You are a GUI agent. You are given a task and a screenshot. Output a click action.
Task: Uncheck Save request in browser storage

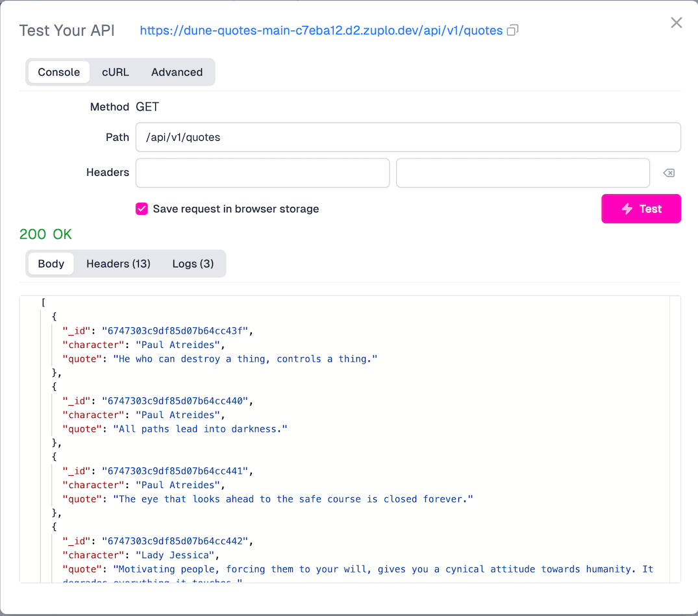click(142, 209)
